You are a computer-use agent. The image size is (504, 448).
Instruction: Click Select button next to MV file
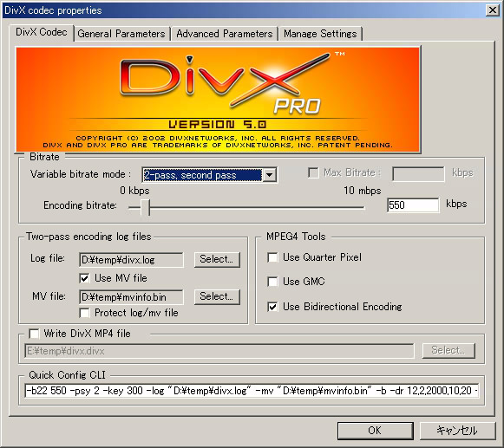click(217, 296)
